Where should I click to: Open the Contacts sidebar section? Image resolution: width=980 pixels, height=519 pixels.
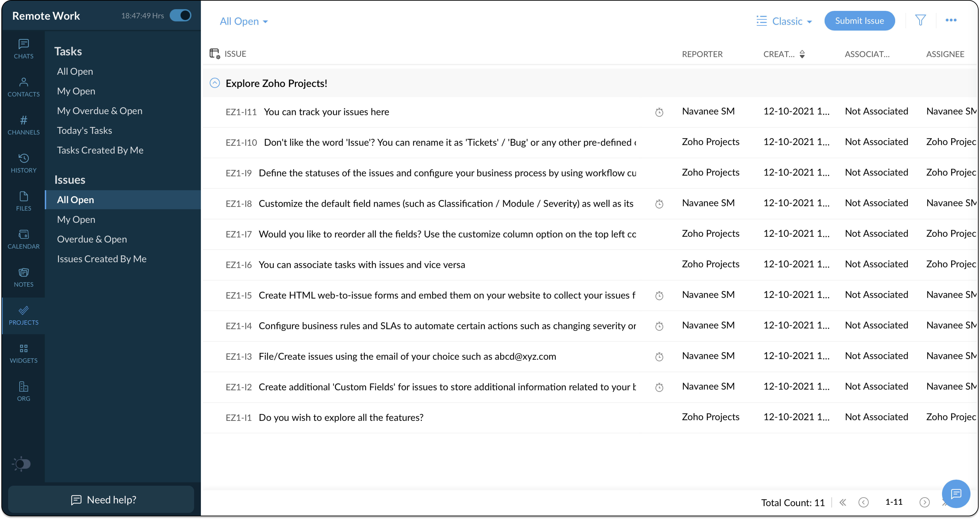point(24,87)
